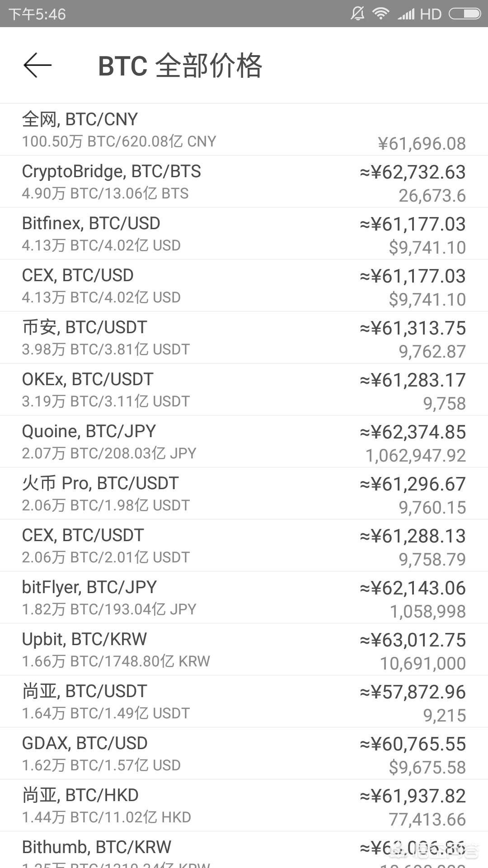Tap the ≈¥61,288.13 CEX USDT price
Viewport: 488px width, 868px height.
pos(413,536)
